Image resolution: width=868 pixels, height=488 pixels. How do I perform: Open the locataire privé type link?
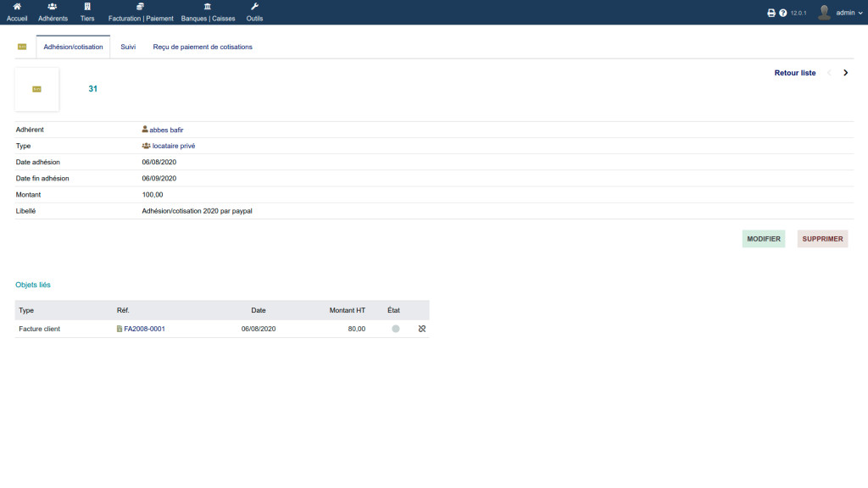[x=174, y=146]
